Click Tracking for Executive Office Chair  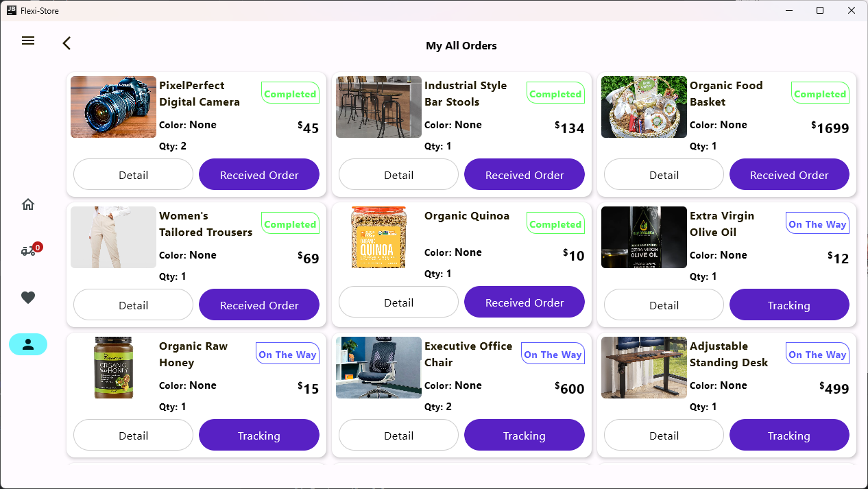524,436
